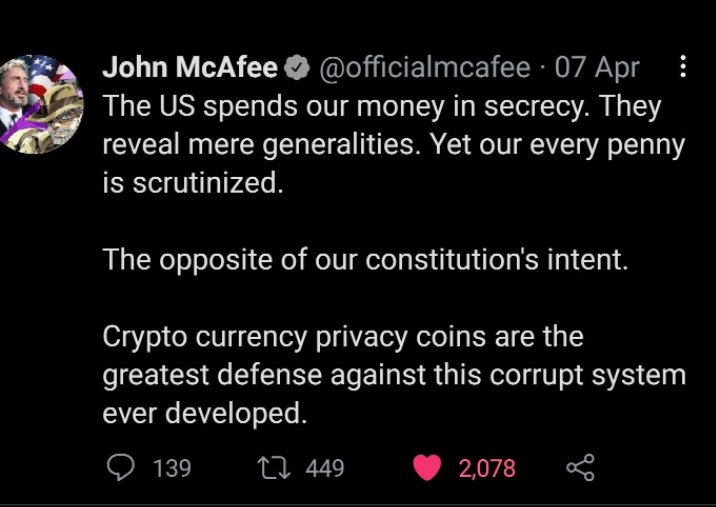The height and width of the screenshot is (507, 716).
Task: Click the 2,078 likes count
Action: click(x=487, y=468)
